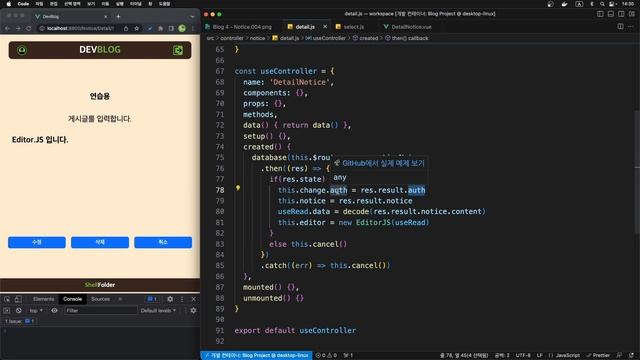Viewport: 640px width, 360px height.
Task: Switch to the Console DevTools tab
Action: [x=72, y=299]
